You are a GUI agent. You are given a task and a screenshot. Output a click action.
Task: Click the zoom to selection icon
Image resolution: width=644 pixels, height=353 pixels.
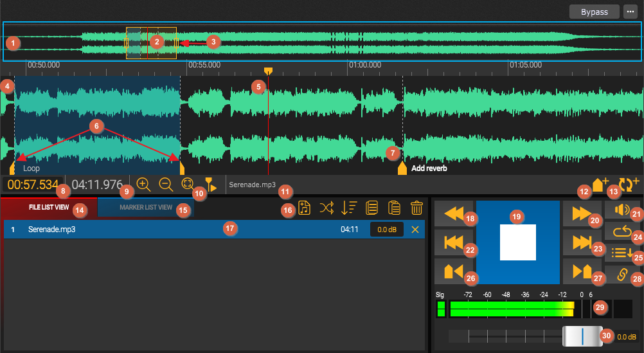click(x=187, y=183)
